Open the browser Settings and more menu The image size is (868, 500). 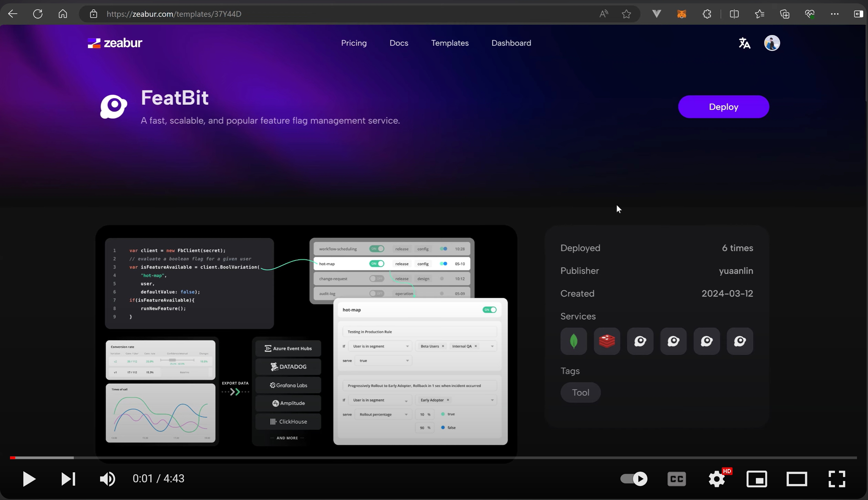point(835,14)
